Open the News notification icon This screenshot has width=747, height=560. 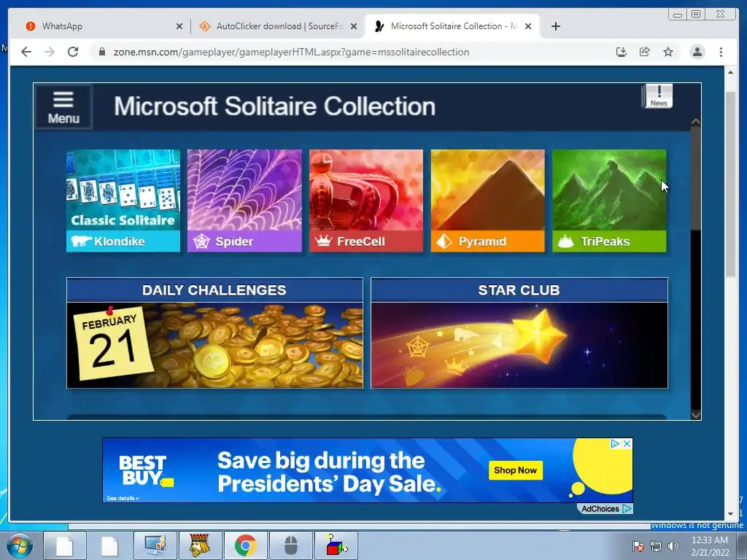[x=659, y=96]
